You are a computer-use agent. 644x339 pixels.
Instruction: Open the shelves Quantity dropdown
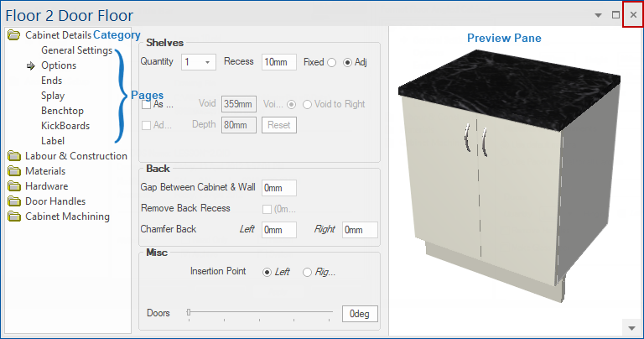[x=207, y=62]
